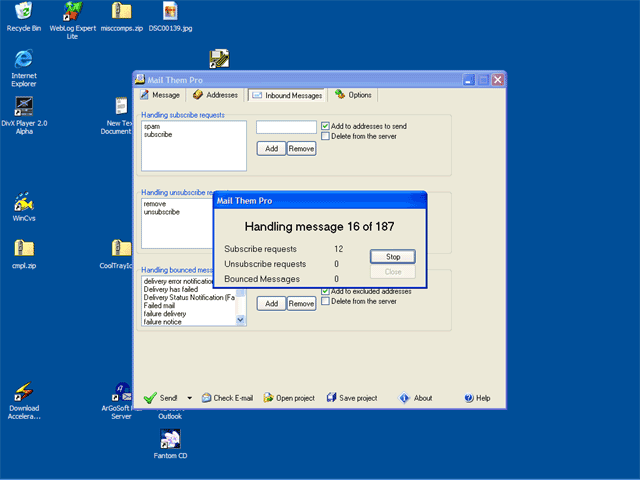The image size is (640, 480).
Task: Click Add in subscribe requests section
Action: (x=271, y=149)
